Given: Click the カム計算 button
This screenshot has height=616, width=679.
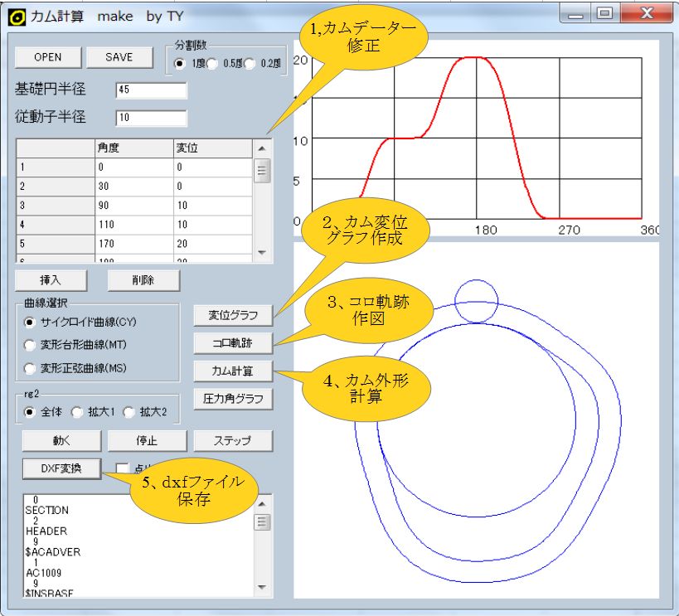Looking at the screenshot, I should pyautogui.click(x=232, y=371).
